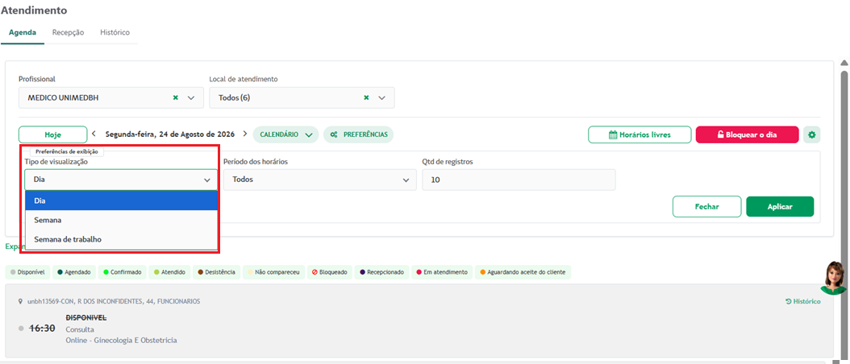This screenshot has height=364, width=850.
Task: Click the Atendido status chip
Action: (170, 272)
